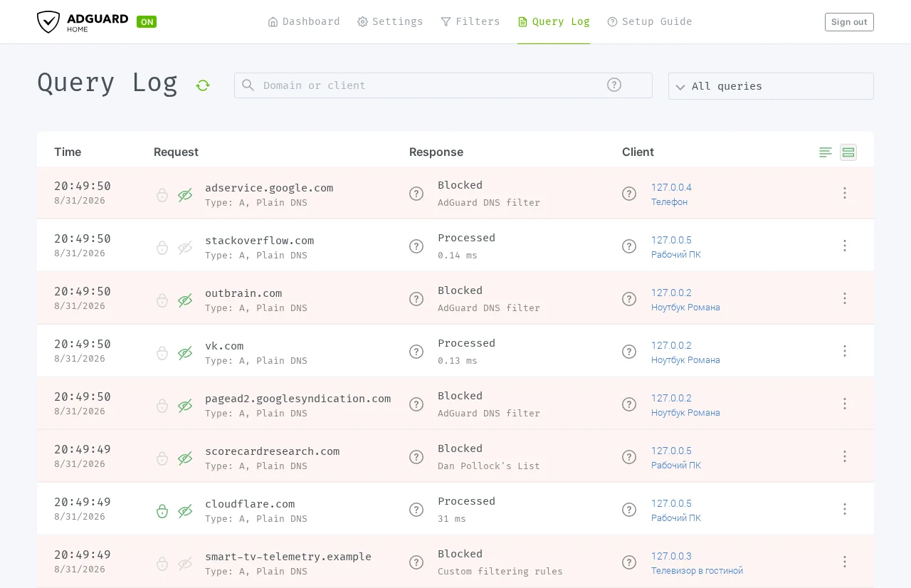Click the Custom filtering rules text
The height and width of the screenshot is (588, 911).
click(x=500, y=572)
